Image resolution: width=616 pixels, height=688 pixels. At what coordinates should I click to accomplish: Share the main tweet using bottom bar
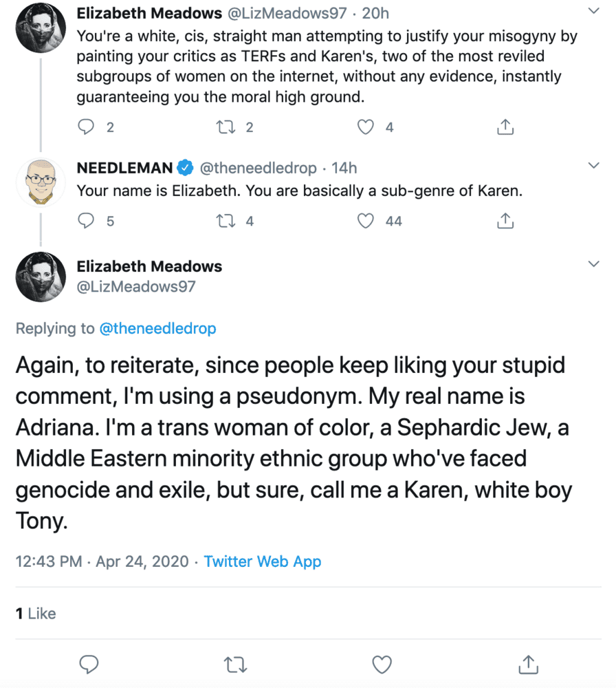coord(528,665)
